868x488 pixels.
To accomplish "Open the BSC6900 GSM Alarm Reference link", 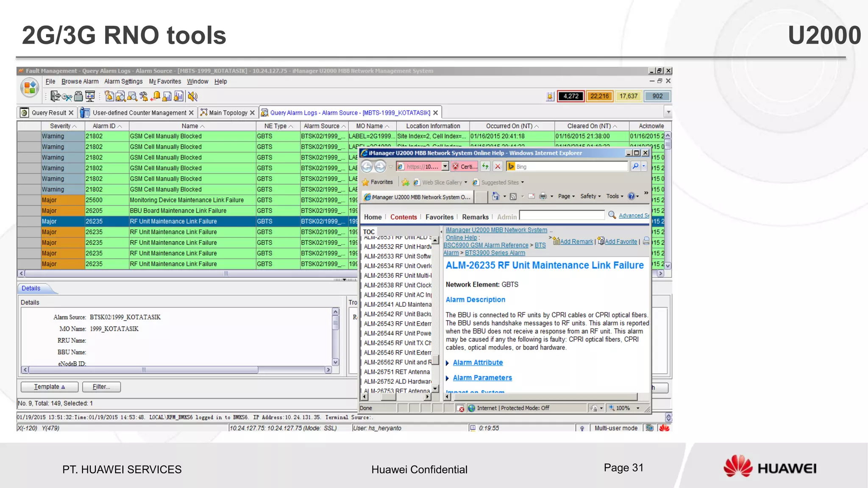I will 486,245.
